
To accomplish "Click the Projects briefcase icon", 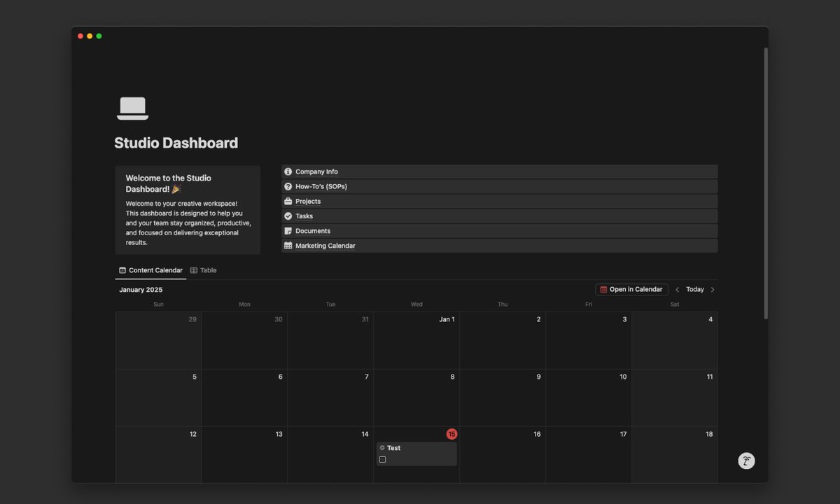I will (288, 201).
